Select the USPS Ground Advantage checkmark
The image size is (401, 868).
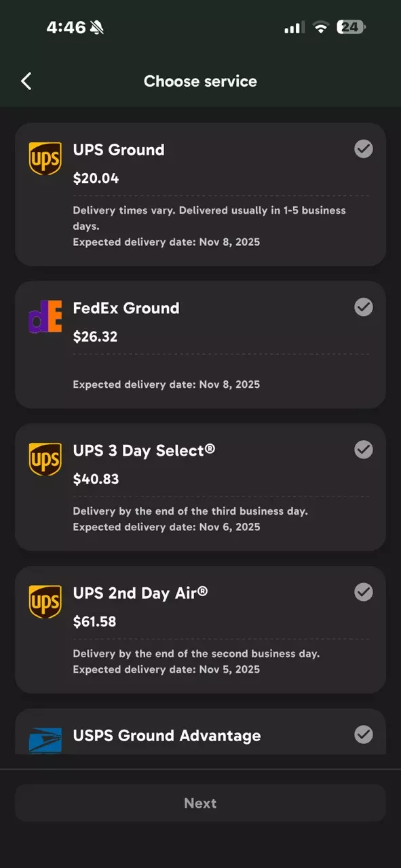tap(364, 735)
